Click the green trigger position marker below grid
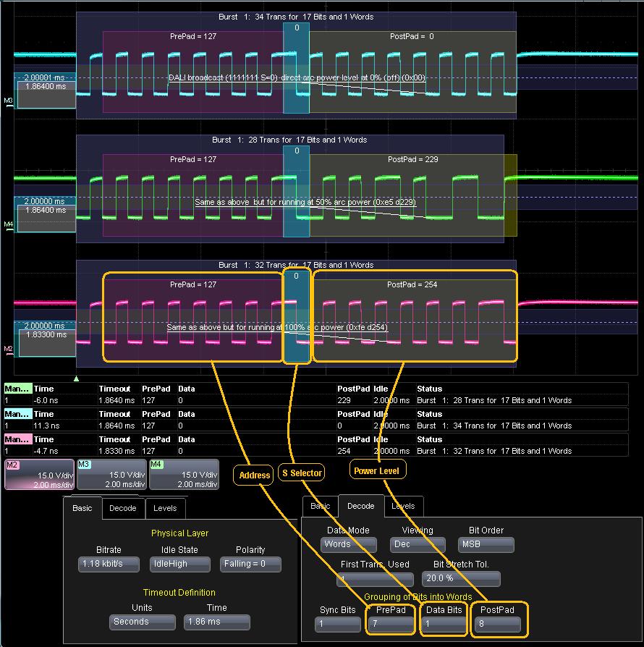 (77, 379)
